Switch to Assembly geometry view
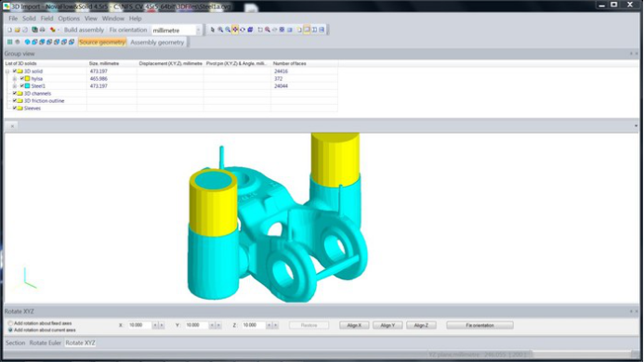Screen dimensions: 644x362 [157, 43]
